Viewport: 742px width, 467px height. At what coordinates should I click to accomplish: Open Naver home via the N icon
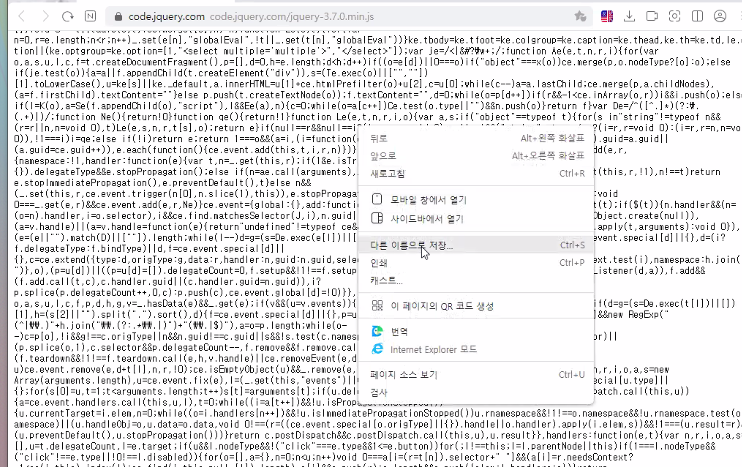coord(90,17)
